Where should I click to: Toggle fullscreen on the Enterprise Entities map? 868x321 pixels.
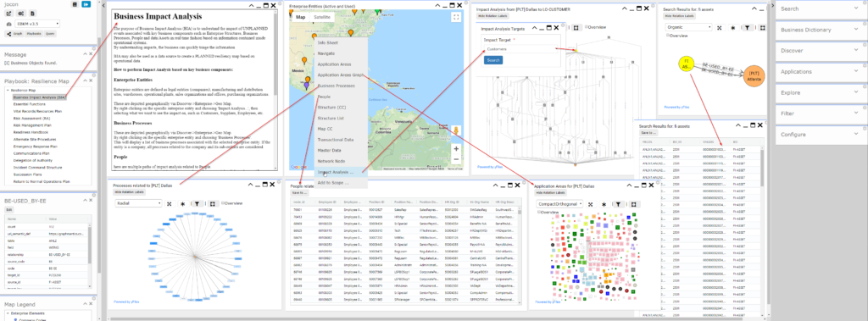456,17
